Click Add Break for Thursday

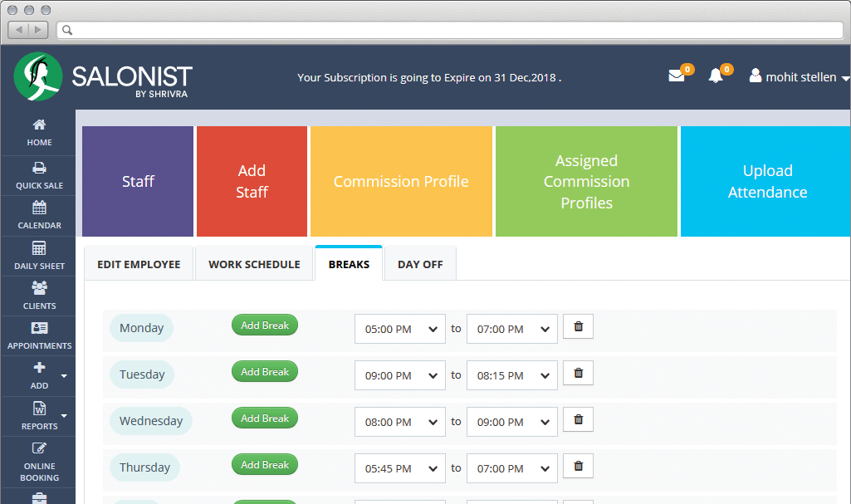264,465
